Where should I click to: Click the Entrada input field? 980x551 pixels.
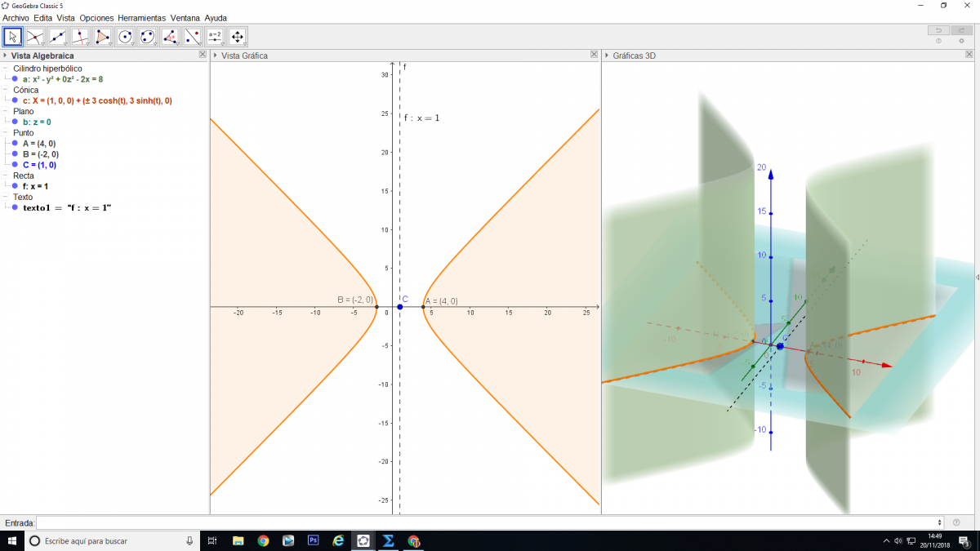coord(488,522)
